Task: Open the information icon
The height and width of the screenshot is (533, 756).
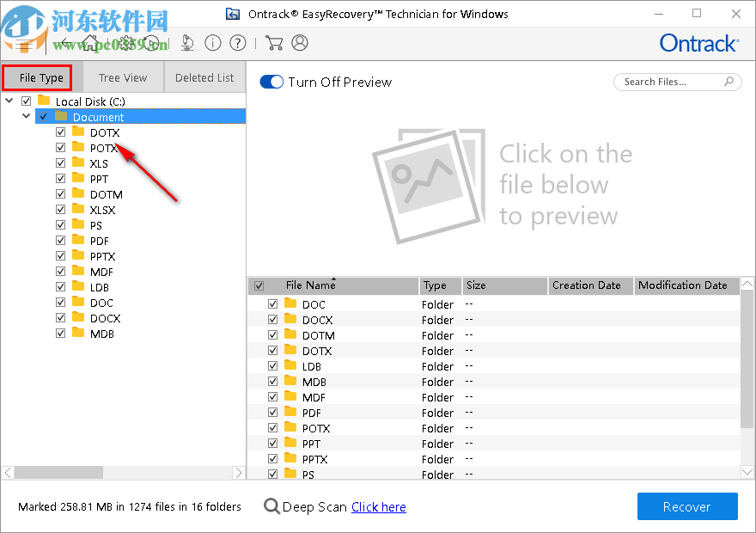Action: (x=213, y=43)
